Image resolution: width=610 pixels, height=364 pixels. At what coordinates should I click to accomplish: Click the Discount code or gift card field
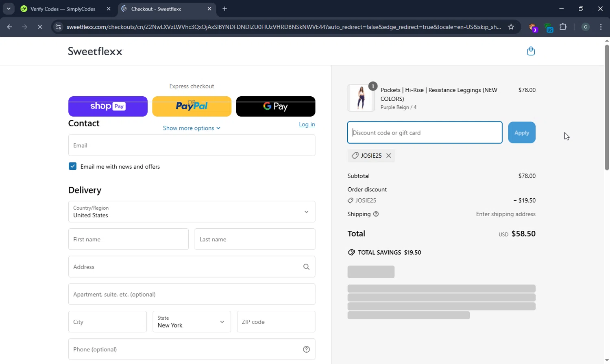pyautogui.click(x=425, y=132)
